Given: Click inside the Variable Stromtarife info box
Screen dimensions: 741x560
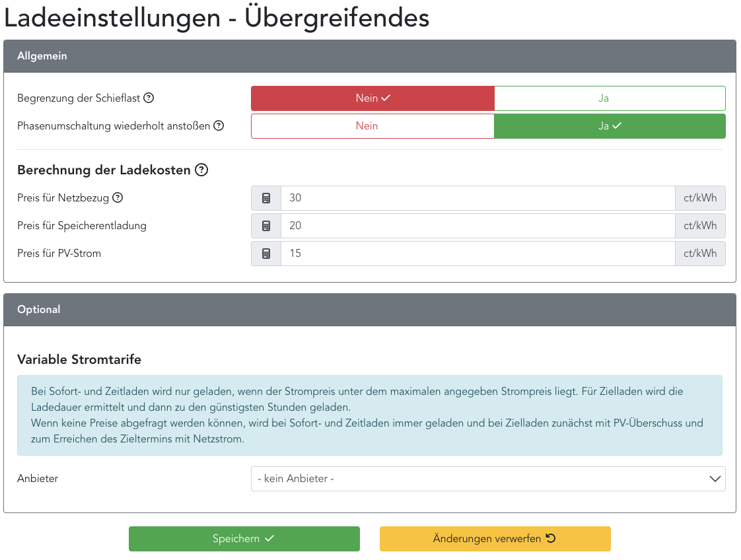Looking at the screenshot, I should 370,413.
